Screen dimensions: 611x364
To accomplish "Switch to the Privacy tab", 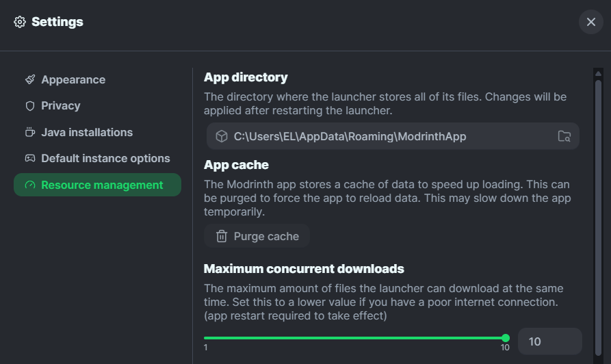I will [61, 106].
